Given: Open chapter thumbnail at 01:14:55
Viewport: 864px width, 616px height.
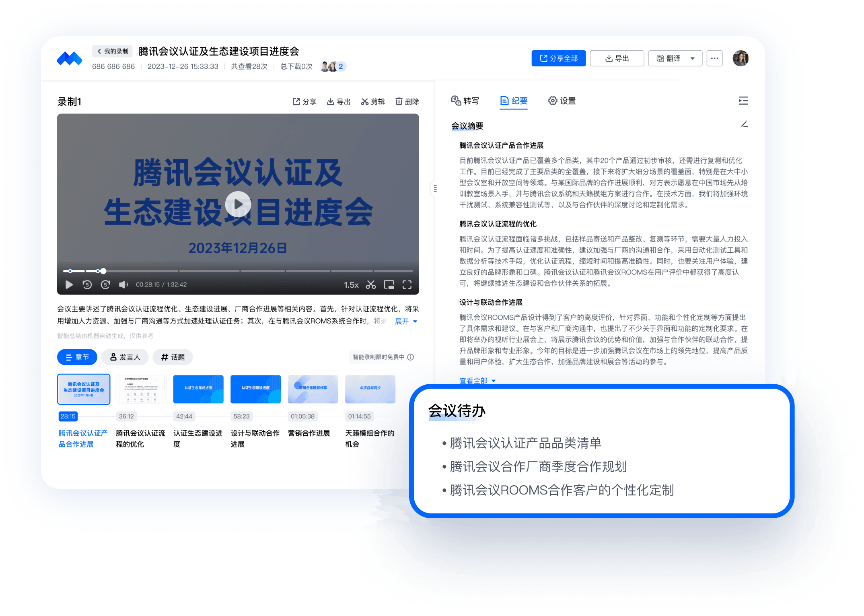Looking at the screenshot, I should pos(370,389).
